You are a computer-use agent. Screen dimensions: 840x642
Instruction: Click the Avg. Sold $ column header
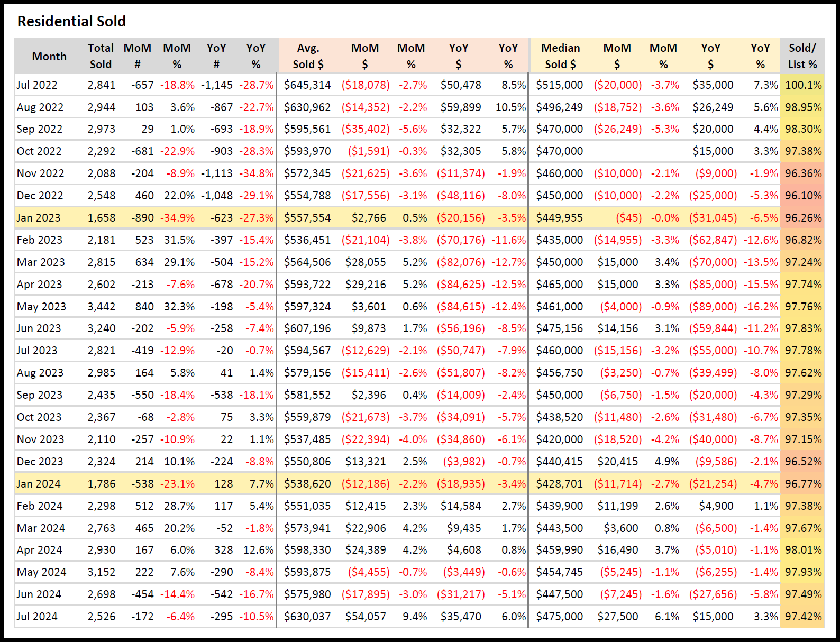tap(308, 56)
